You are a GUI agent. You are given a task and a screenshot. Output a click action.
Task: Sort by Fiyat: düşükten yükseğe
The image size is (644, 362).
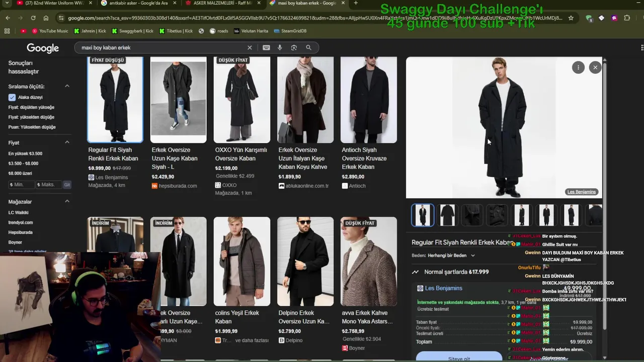pos(31,107)
